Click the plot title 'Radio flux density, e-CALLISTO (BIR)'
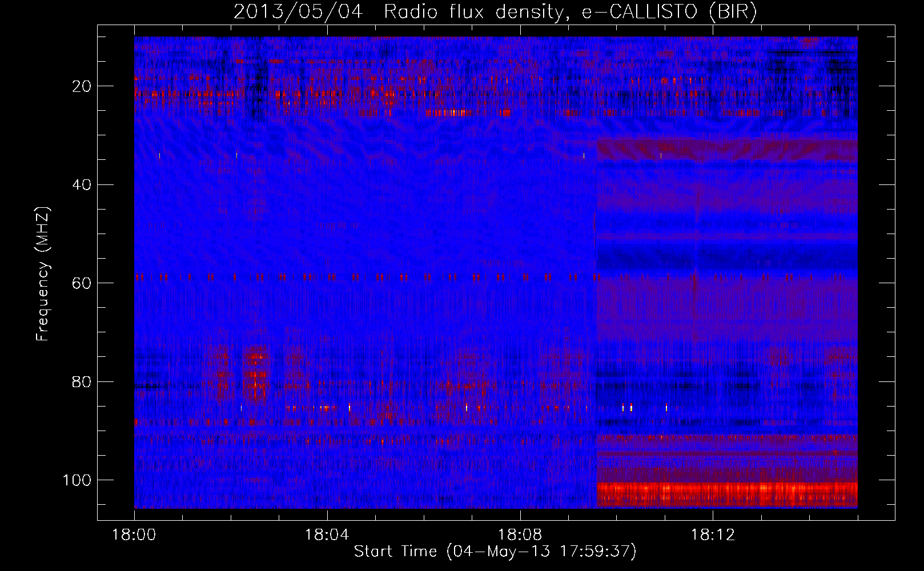Screen dimensions: 924x571 point(571,11)
